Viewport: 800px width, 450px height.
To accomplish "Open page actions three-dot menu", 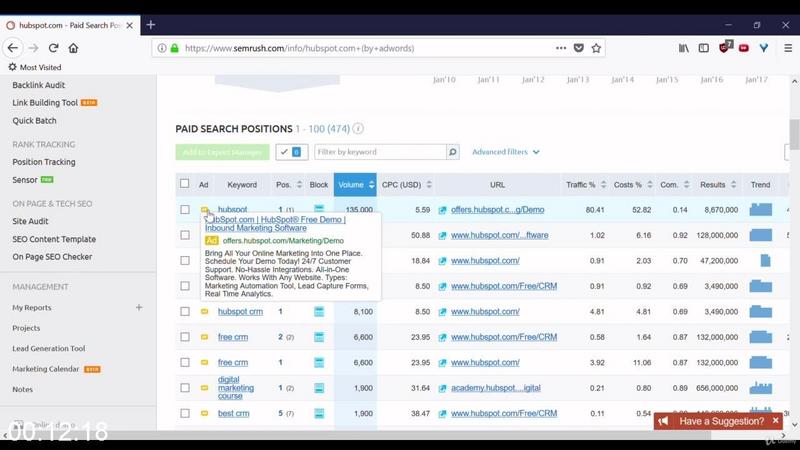I will coord(561,48).
